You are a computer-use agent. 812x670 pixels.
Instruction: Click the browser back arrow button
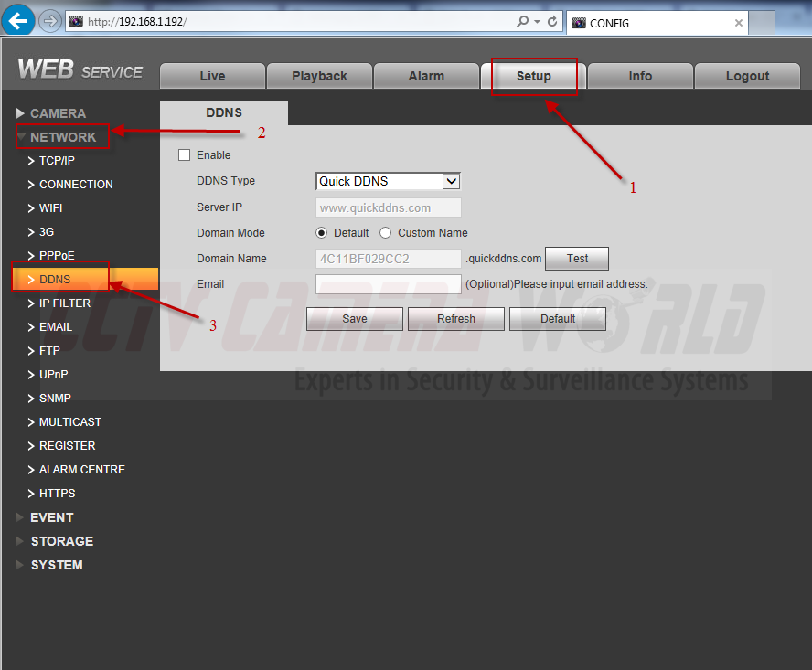click(x=18, y=20)
